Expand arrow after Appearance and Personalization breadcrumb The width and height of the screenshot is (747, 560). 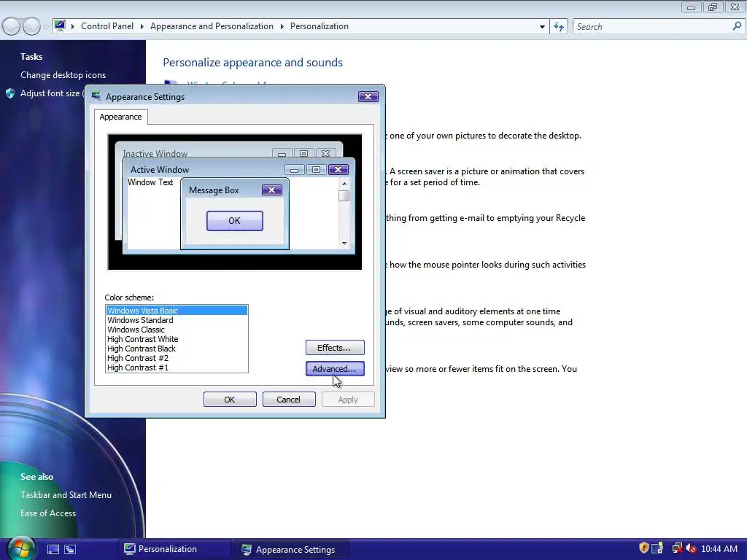point(282,27)
